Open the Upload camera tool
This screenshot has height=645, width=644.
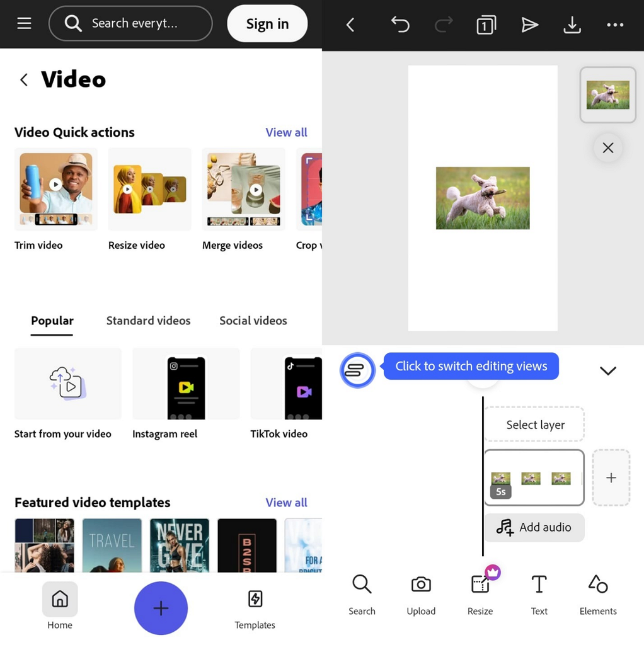coord(421,595)
